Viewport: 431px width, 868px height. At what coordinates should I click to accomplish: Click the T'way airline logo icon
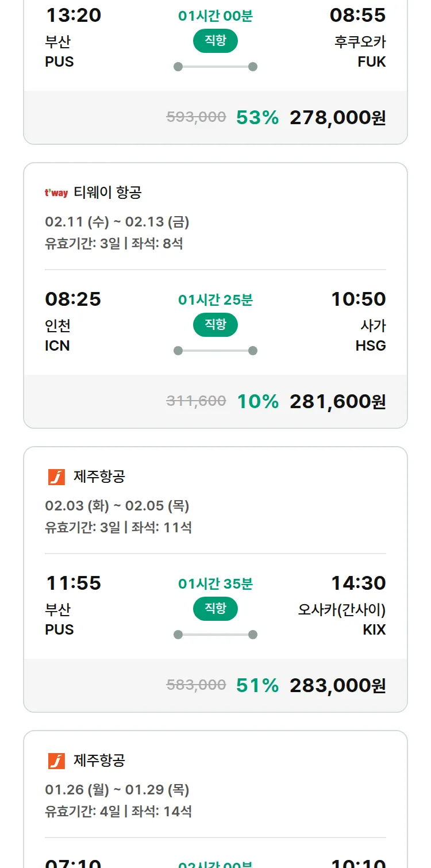[x=56, y=193]
